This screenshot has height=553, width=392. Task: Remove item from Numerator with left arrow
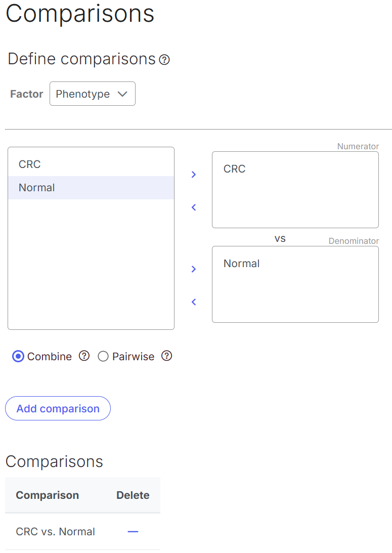click(x=194, y=207)
